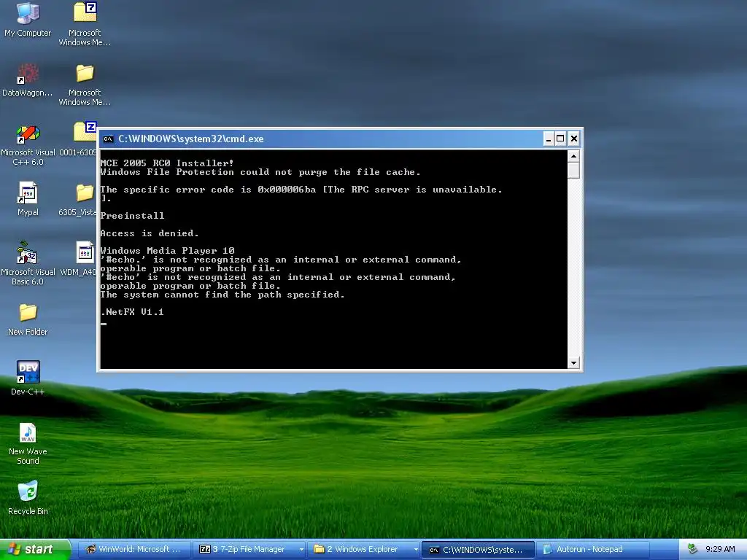Click the 'MCE 2005 RC0 Installer!' line

pyautogui.click(x=167, y=163)
